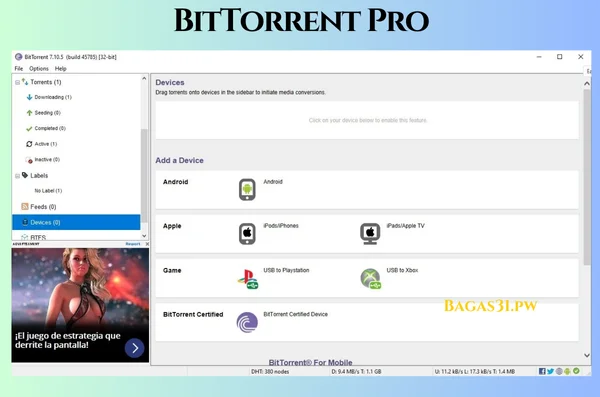Choose the USB to Playstation icon
Screen dimensions: 600x397
(x=248, y=279)
